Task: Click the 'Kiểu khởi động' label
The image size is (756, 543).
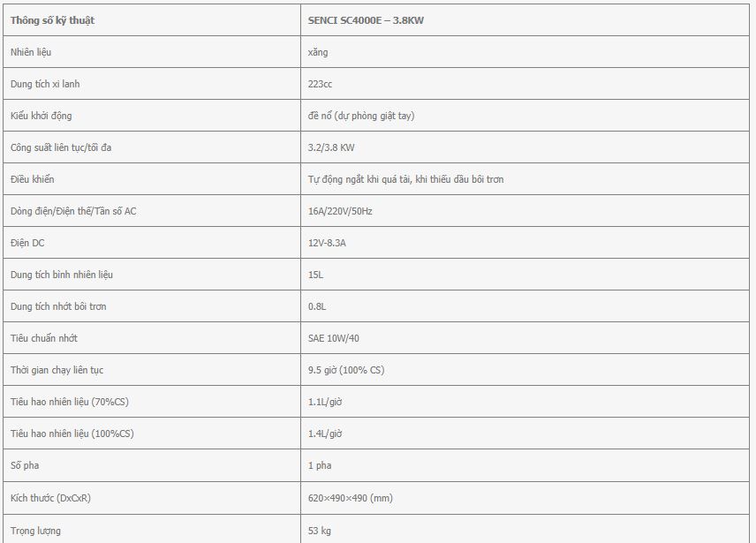Action: (41, 116)
